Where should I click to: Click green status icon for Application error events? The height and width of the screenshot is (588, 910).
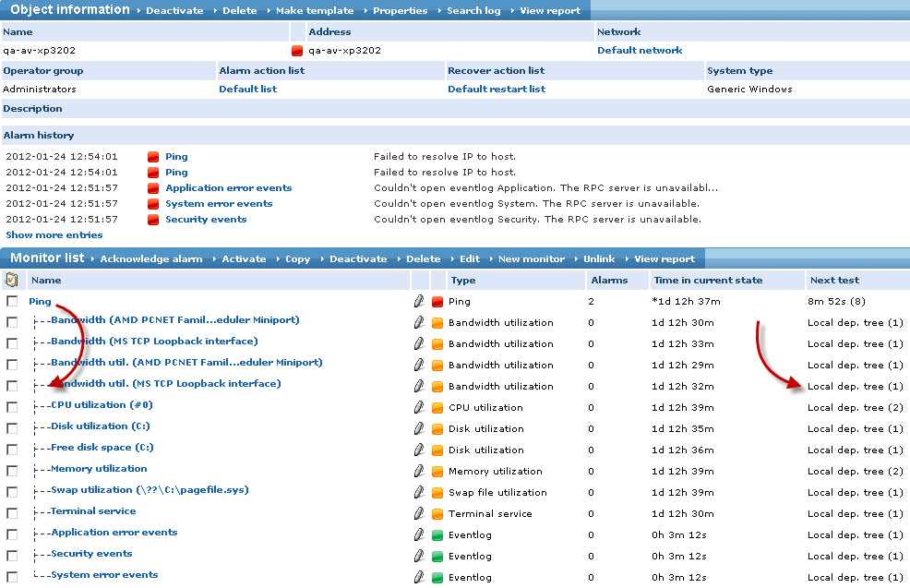point(437,535)
